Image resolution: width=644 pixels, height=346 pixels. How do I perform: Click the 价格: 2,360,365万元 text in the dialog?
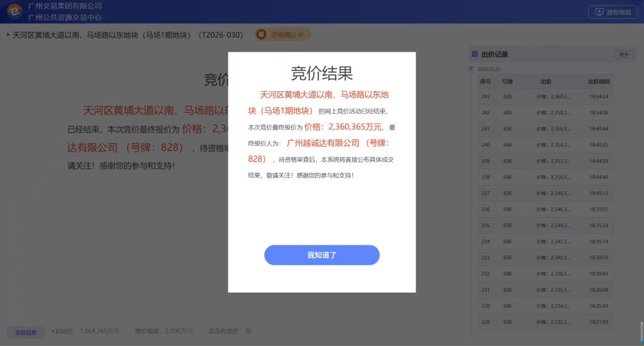click(343, 127)
